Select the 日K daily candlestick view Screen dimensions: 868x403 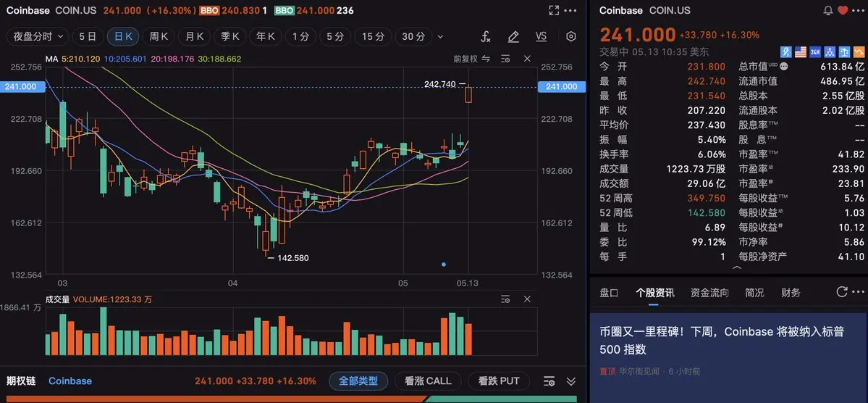[x=123, y=36]
